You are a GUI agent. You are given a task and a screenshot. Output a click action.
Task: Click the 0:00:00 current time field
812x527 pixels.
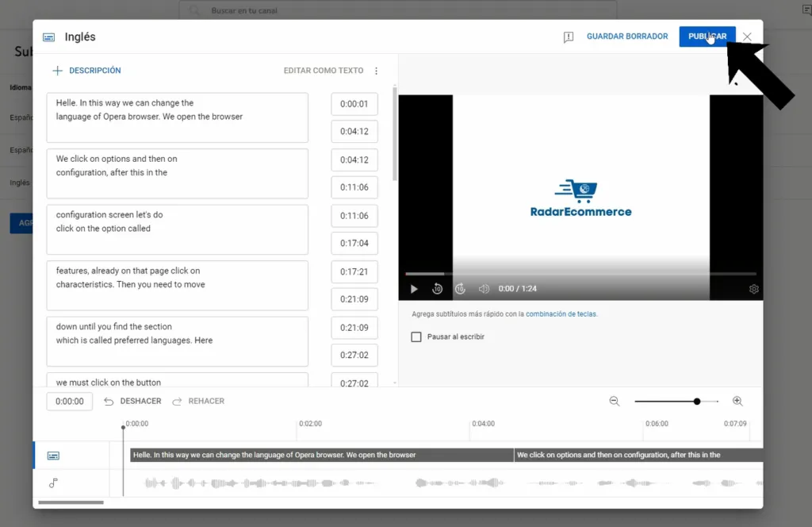tap(70, 401)
